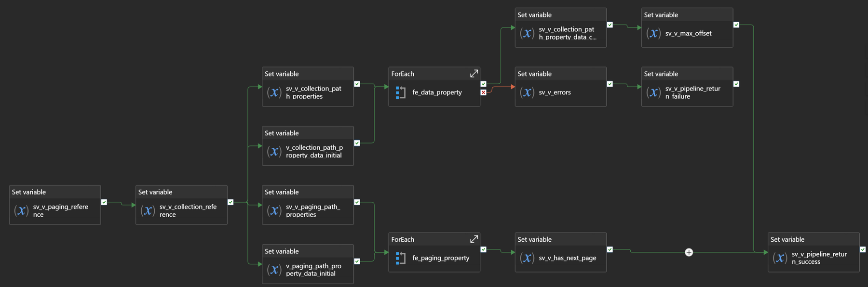The height and width of the screenshot is (287, 868).
Task: Click success checkbox of sv_v_max_offset
Action: [736, 25]
